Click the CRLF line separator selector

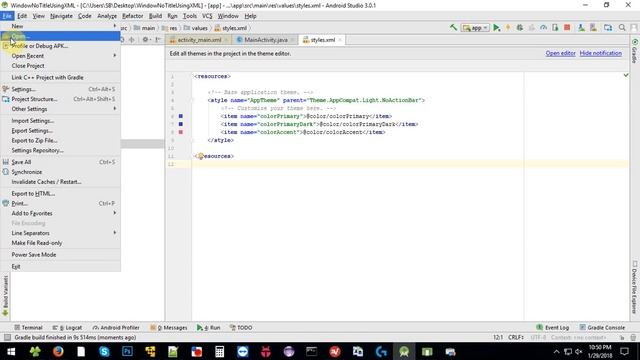pyautogui.click(x=516, y=337)
